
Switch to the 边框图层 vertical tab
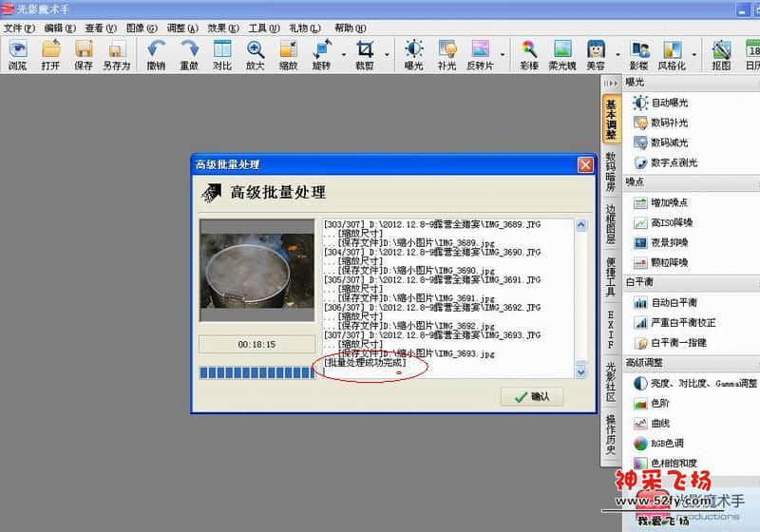pos(611,224)
